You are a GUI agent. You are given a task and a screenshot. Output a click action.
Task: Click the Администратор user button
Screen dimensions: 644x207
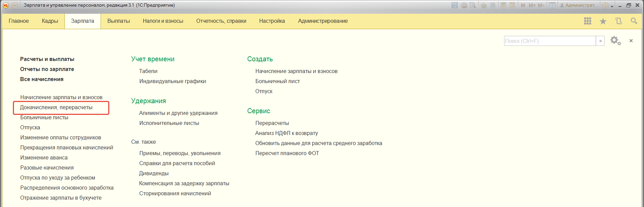click(x=579, y=5)
